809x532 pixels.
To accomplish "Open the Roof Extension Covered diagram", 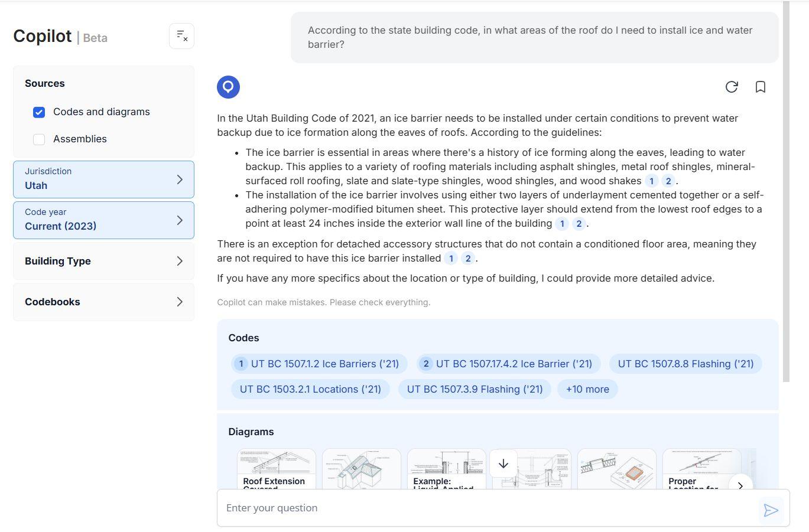I will [x=277, y=469].
